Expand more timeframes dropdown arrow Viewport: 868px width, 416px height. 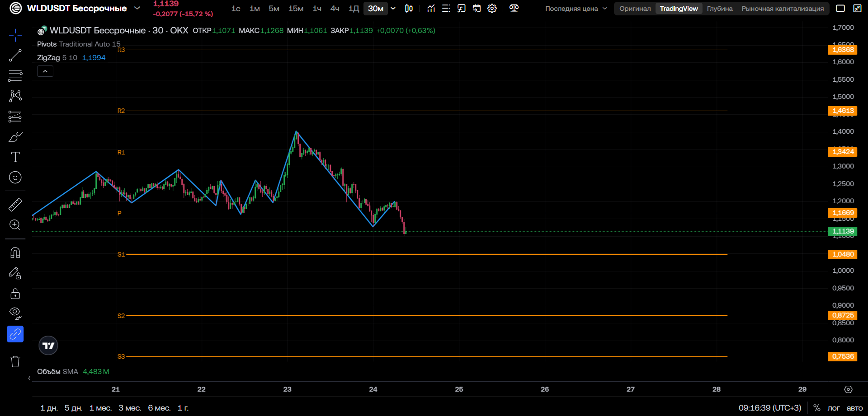(393, 8)
